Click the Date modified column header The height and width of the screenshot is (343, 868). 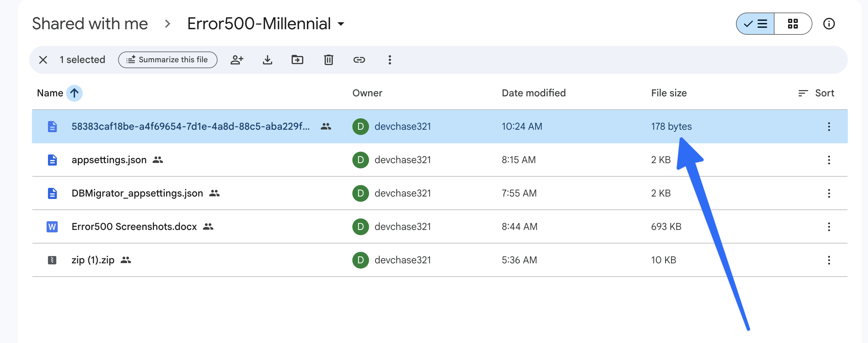[533, 93]
